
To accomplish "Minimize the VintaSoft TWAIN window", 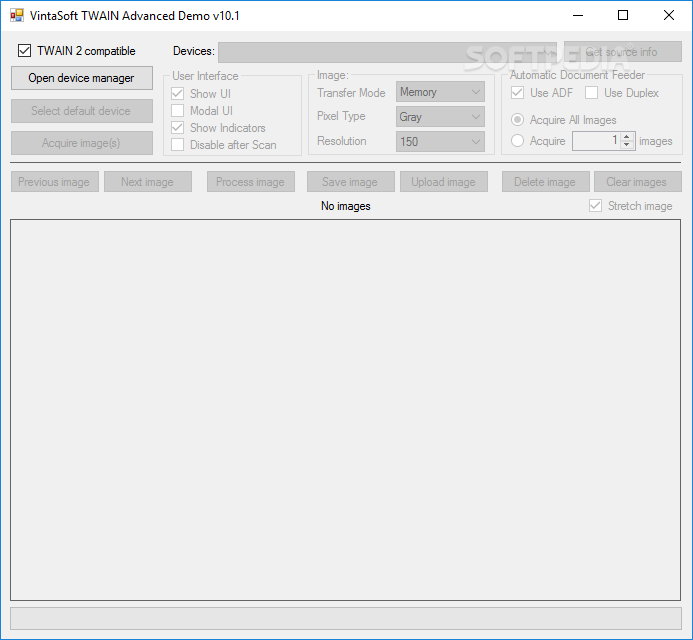I will [x=578, y=15].
